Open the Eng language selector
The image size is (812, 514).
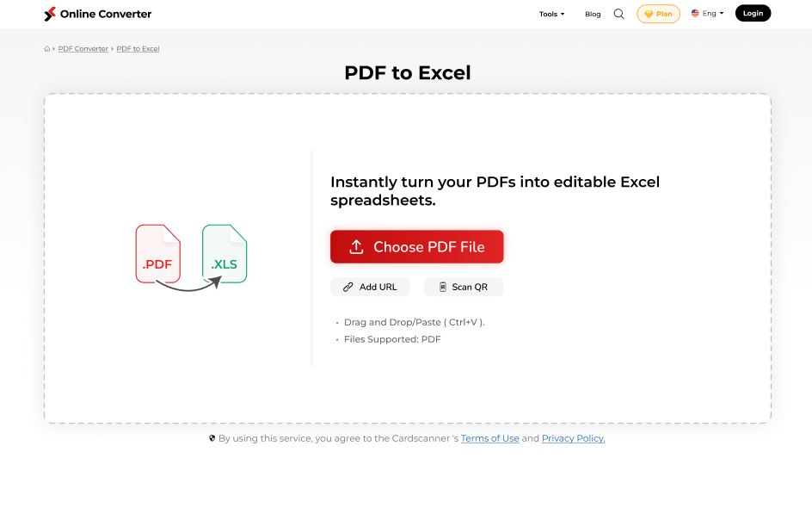[x=706, y=13]
